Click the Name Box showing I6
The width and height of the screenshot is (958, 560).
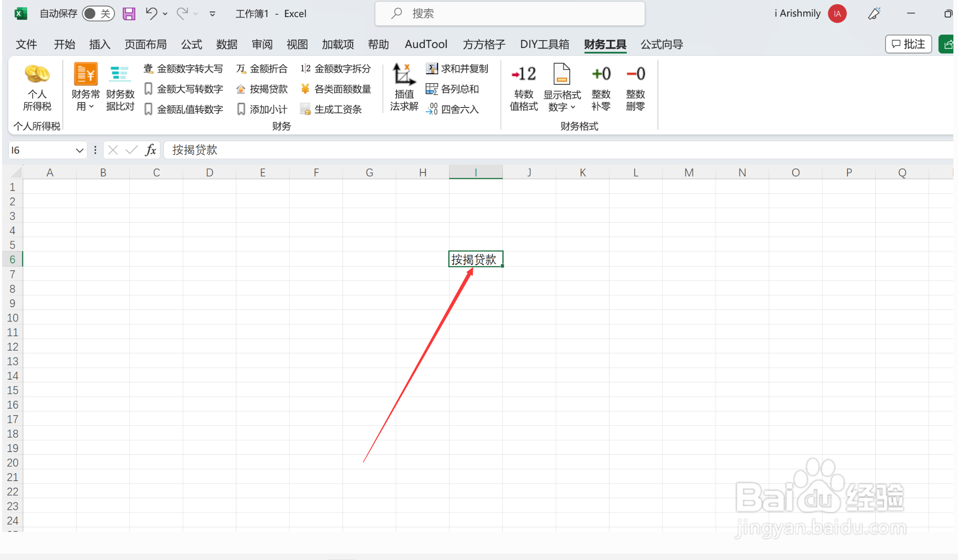[x=41, y=150]
